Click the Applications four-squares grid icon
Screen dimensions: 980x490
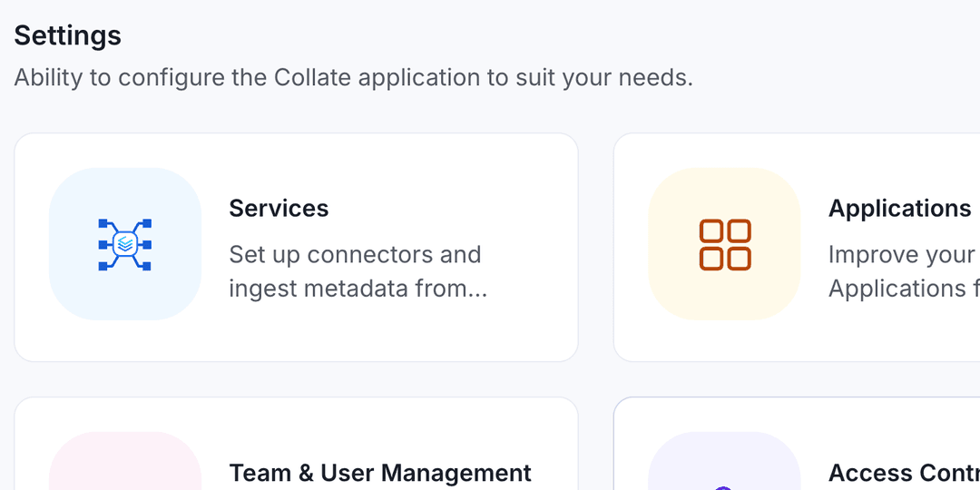[x=725, y=244]
